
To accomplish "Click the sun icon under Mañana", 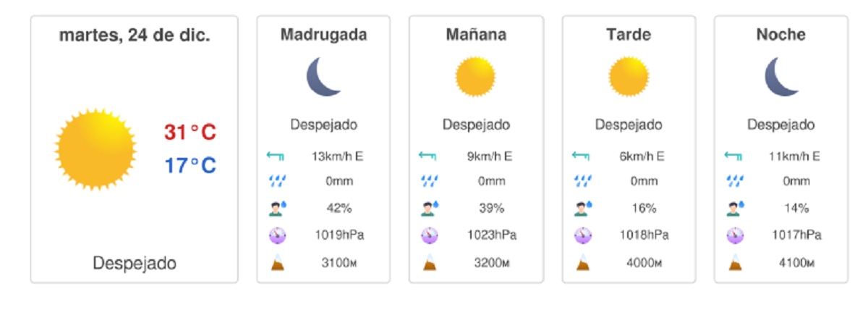I will (x=475, y=76).
